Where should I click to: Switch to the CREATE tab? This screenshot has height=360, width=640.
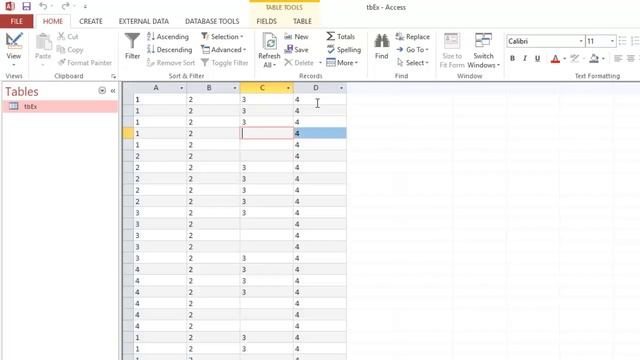[91, 21]
